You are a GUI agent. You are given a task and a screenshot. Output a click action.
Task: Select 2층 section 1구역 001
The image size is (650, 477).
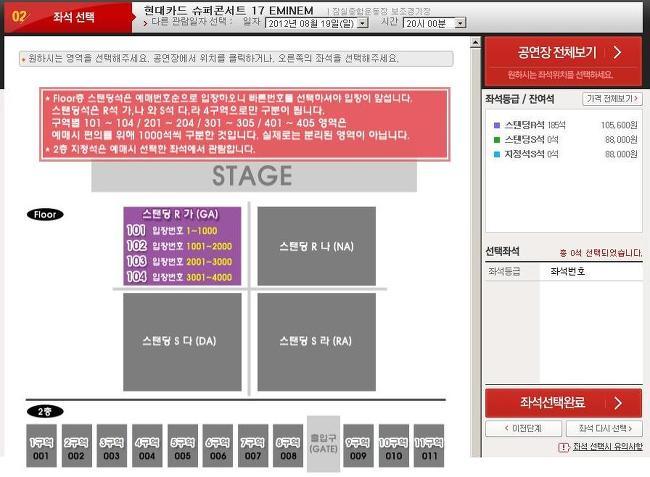click(41, 446)
